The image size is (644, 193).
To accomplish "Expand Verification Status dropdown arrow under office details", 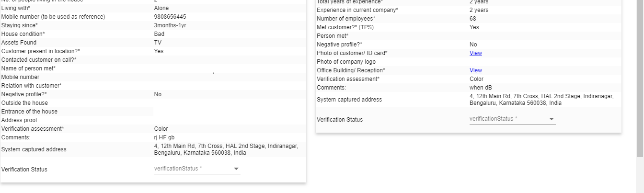I will (551, 119).
